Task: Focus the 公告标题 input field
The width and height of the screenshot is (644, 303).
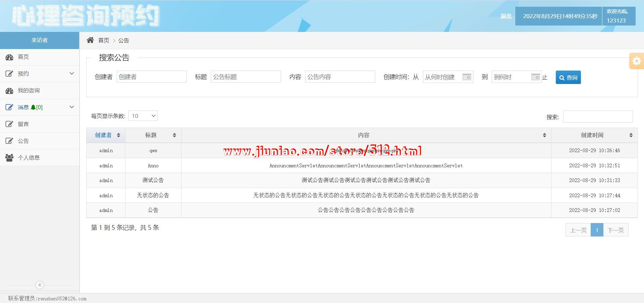Action: pos(246,77)
